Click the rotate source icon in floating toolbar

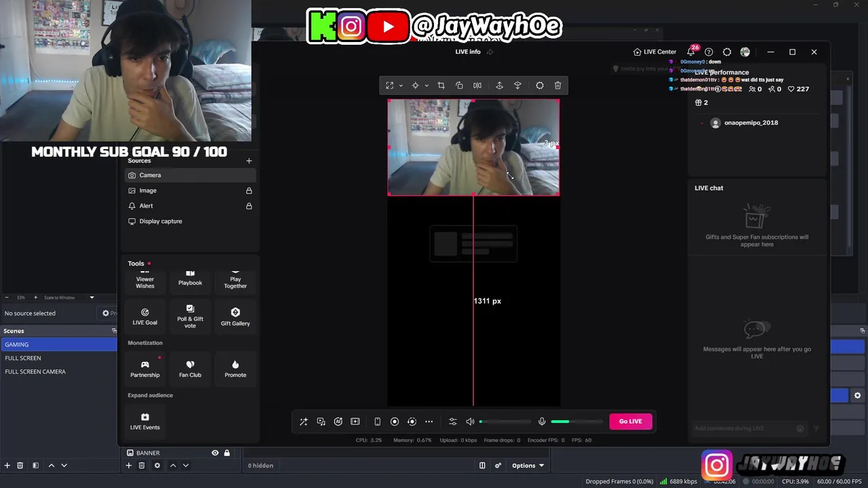(x=459, y=85)
